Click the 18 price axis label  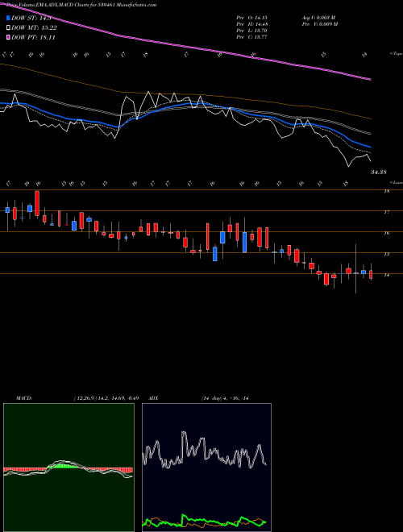click(386, 192)
